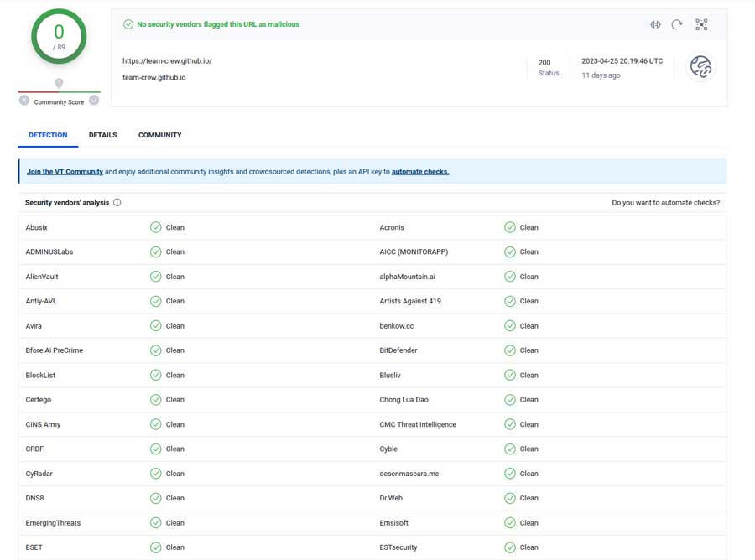The image size is (755, 560).
Task: Click the 0 / 89 detection score circle
Action: point(59,37)
